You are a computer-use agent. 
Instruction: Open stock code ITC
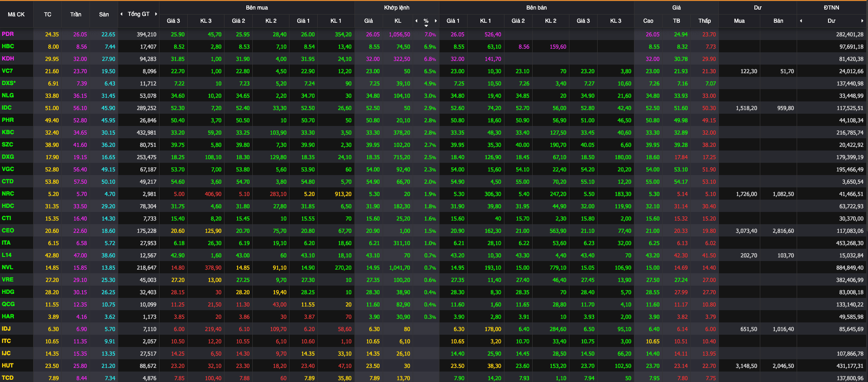(6, 341)
